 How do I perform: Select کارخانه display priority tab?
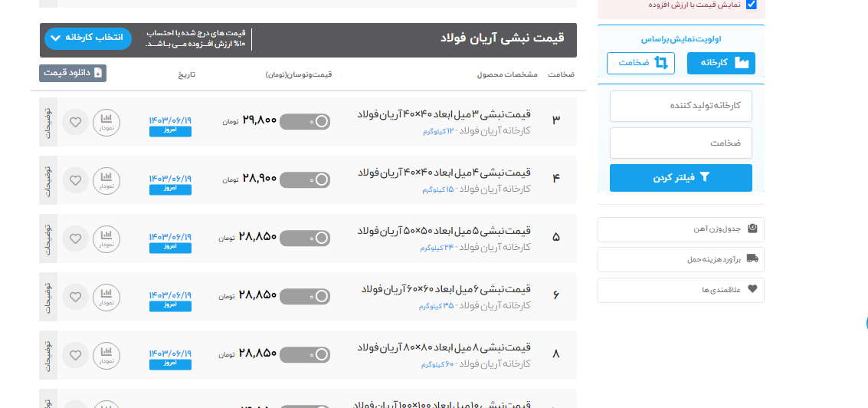[x=720, y=63]
